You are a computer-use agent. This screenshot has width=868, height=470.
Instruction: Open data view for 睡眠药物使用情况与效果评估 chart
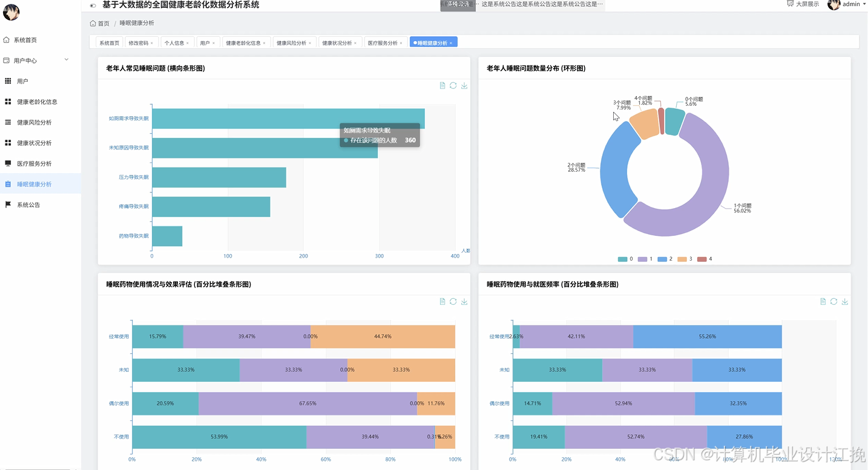tap(442, 301)
